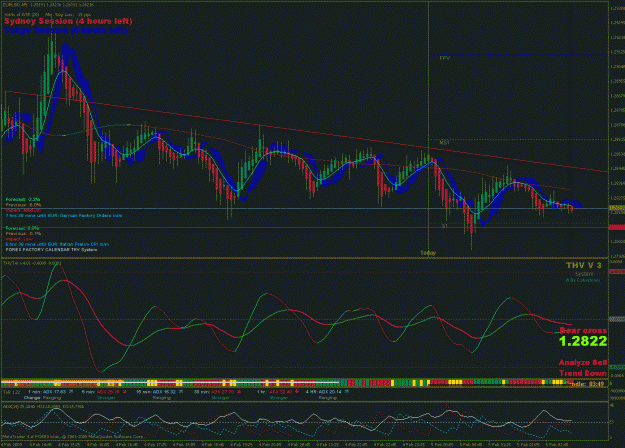The image size is (625, 448).
Task: Click the 30 min ADX reading
Action: click(x=216, y=392)
